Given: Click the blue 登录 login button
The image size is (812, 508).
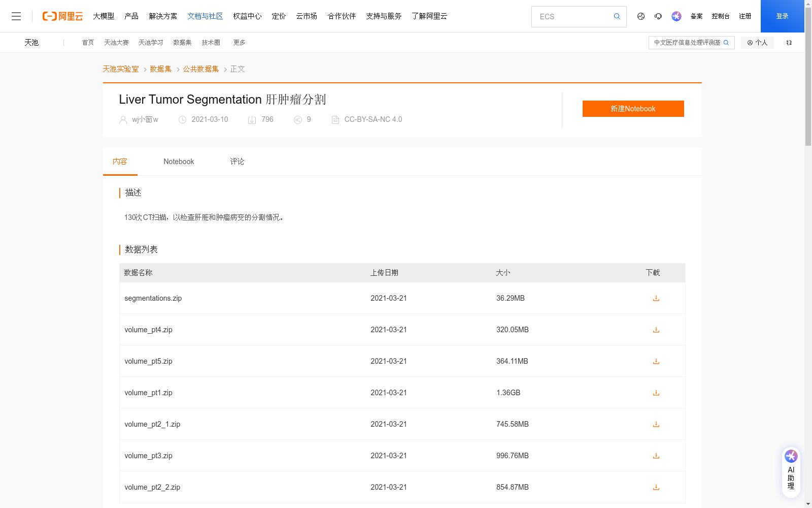Looking at the screenshot, I should (782, 16).
